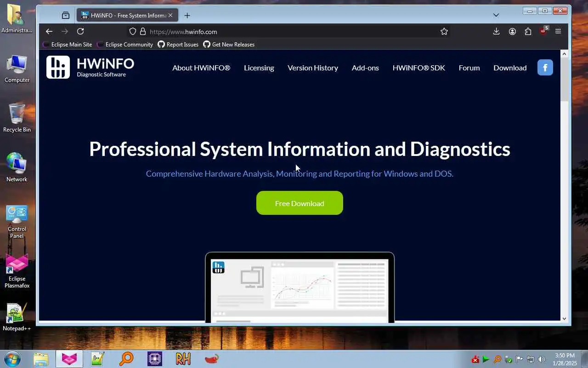Open the Version History menu item
Screen dimensions: 588x368
click(313, 68)
